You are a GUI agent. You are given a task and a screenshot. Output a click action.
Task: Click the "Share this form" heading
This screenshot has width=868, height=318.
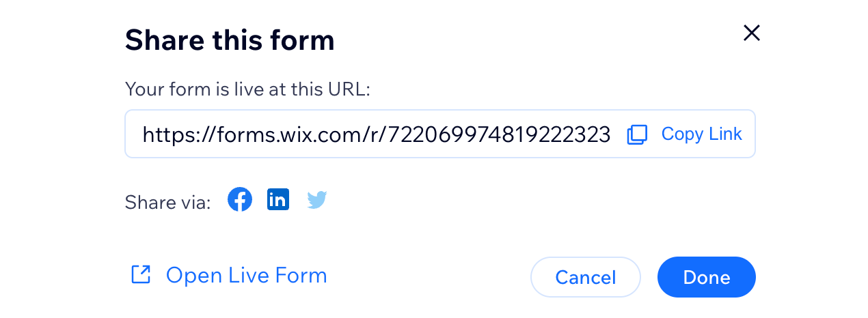pos(230,41)
